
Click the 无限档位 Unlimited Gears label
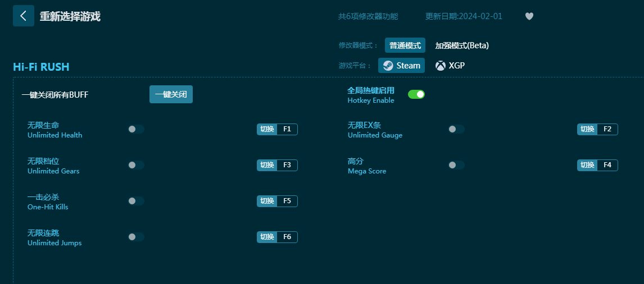click(53, 166)
